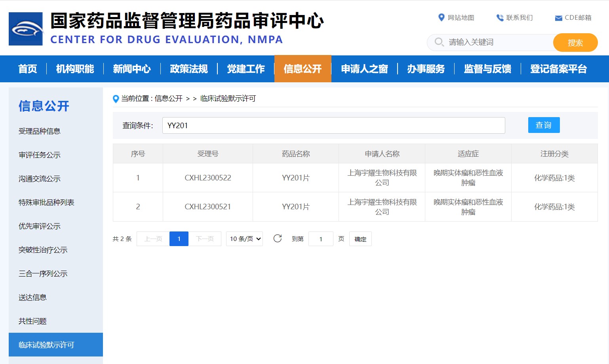Viewport: 609px width, 364px height.
Task: Open 优先审评公示 in the sidebar
Action: pos(40,226)
